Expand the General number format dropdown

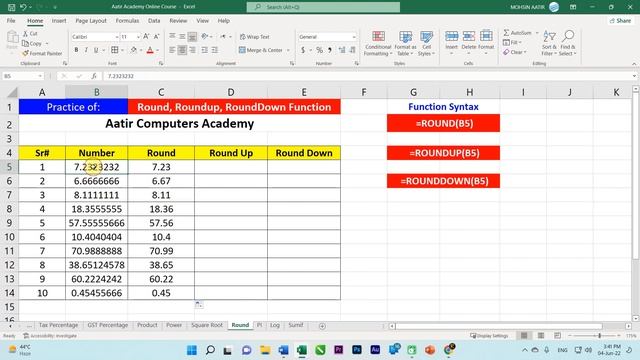click(x=353, y=37)
